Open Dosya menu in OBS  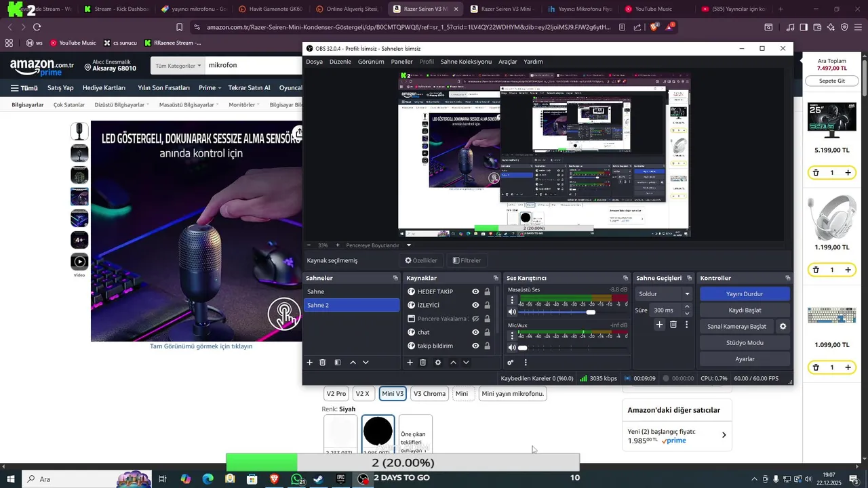pos(314,62)
